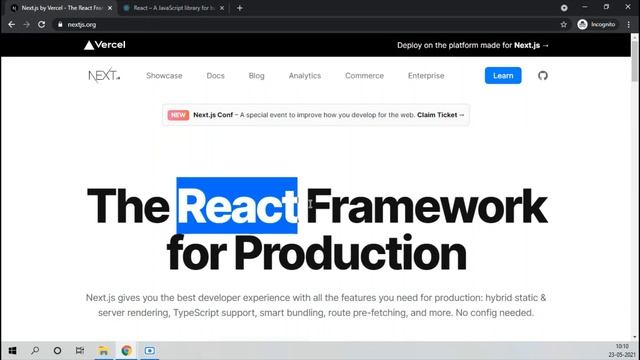Click the Chrome icon on the taskbar

coord(127,350)
